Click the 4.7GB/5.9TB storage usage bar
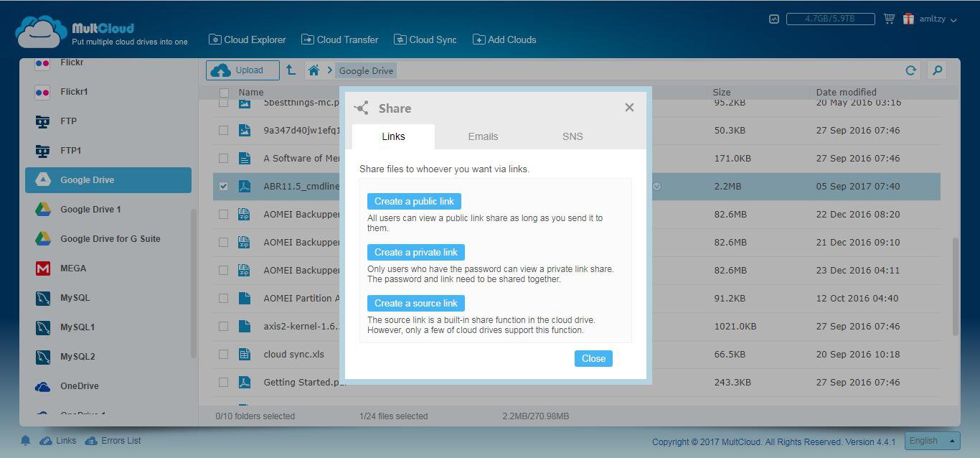Viewport: 980px width, 458px height. (830, 19)
